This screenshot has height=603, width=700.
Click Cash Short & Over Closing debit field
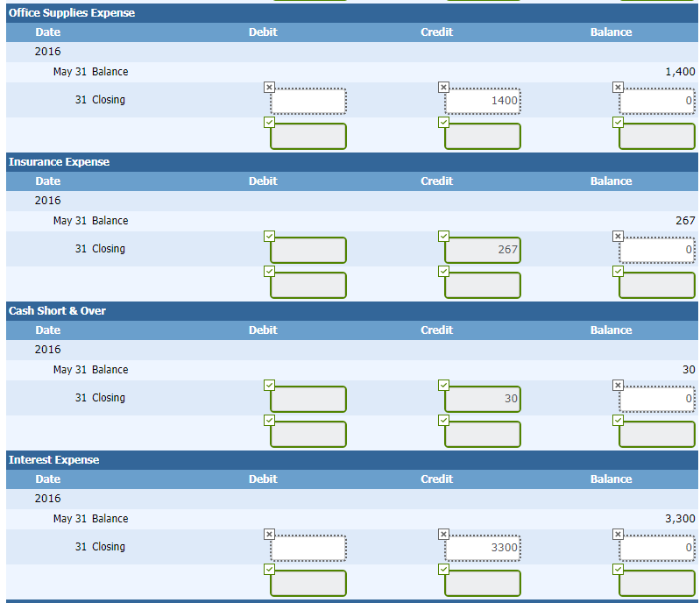[308, 399]
